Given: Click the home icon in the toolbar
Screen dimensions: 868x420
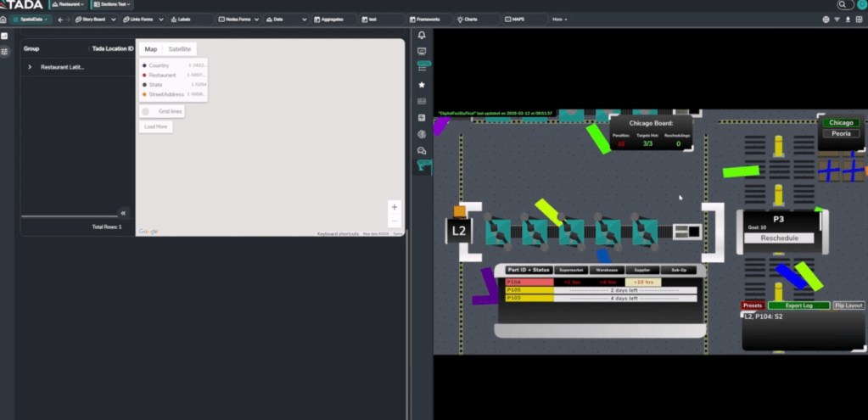Looking at the screenshot, I should pos(3,19).
